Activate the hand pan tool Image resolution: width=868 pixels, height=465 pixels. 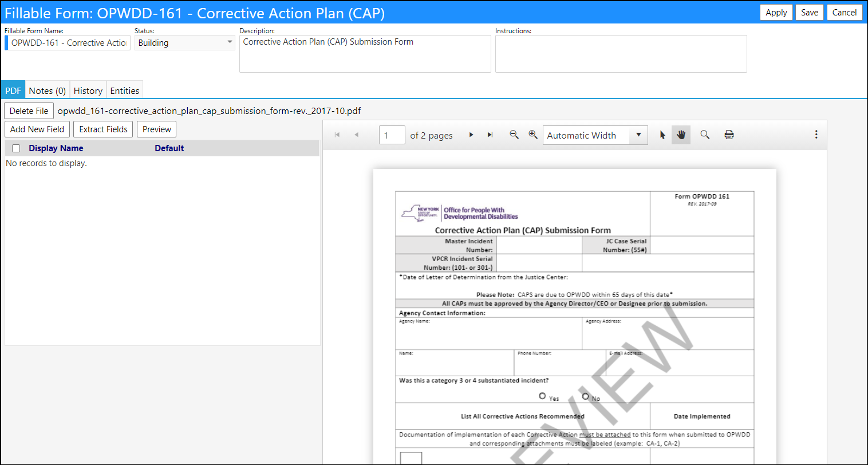[681, 135]
